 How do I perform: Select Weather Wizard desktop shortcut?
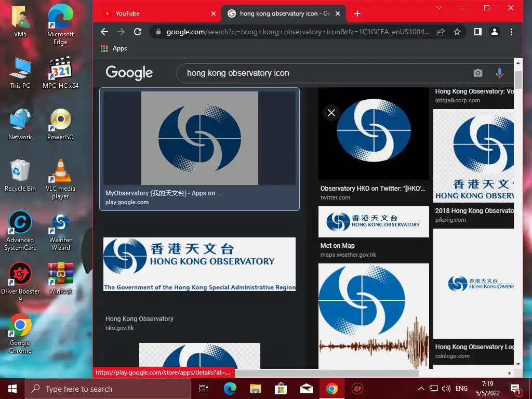[x=60, y=231]
